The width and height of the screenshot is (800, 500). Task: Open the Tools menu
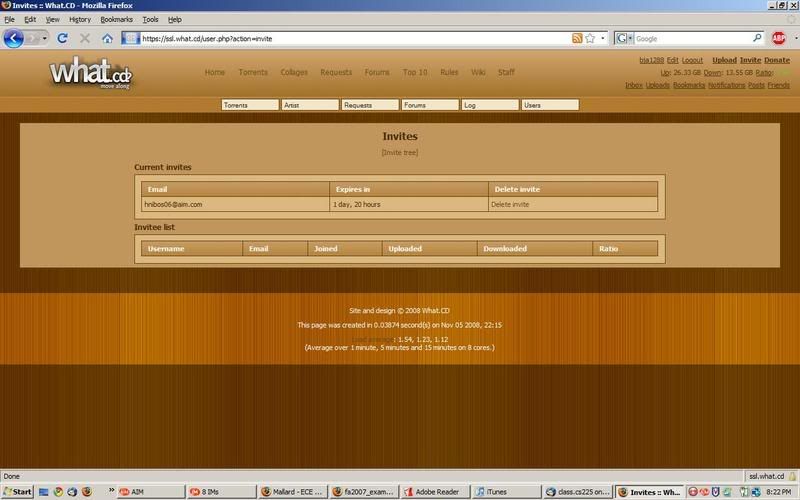(150, 19)
